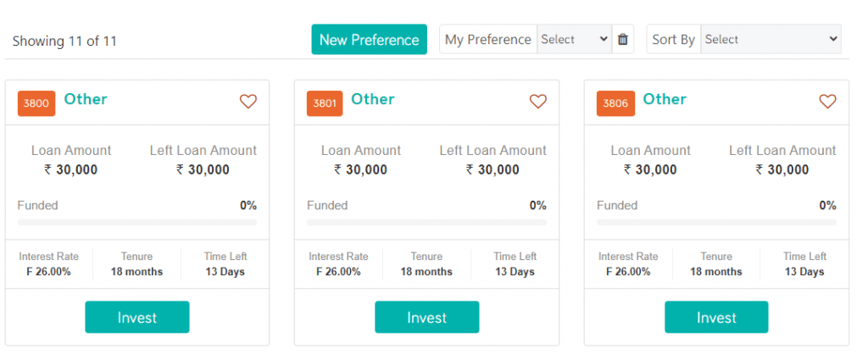This screenshot has height=354, width=868.
Task: Click funded progress bar on loan 3800
Action: tap(137, 223)
